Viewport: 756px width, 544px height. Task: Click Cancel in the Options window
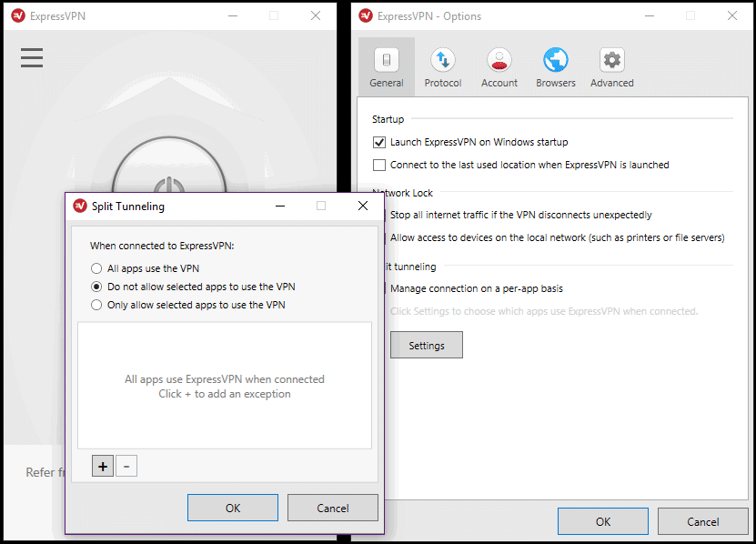[x=702, y=521]
